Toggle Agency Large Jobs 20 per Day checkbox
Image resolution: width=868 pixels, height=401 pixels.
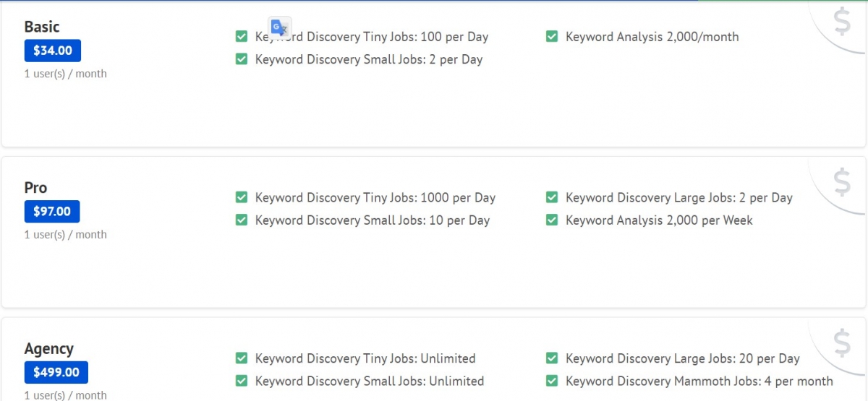pos(552,358)
